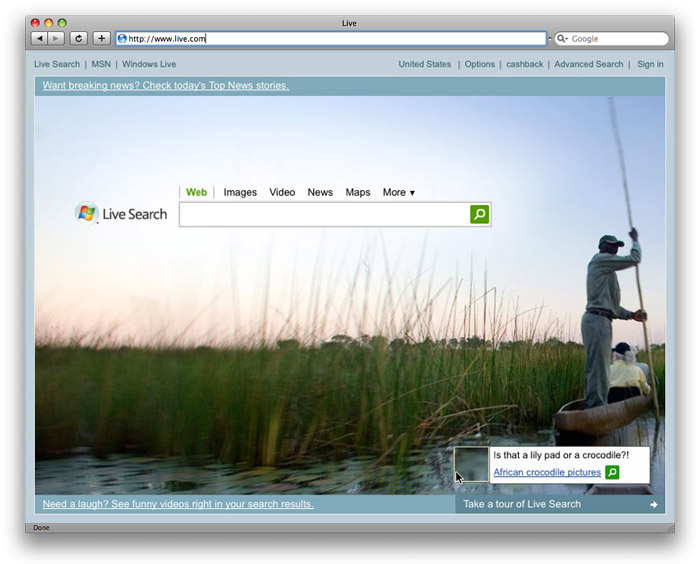
Task: Open the Windows Live link
Action: coord(149,64)
